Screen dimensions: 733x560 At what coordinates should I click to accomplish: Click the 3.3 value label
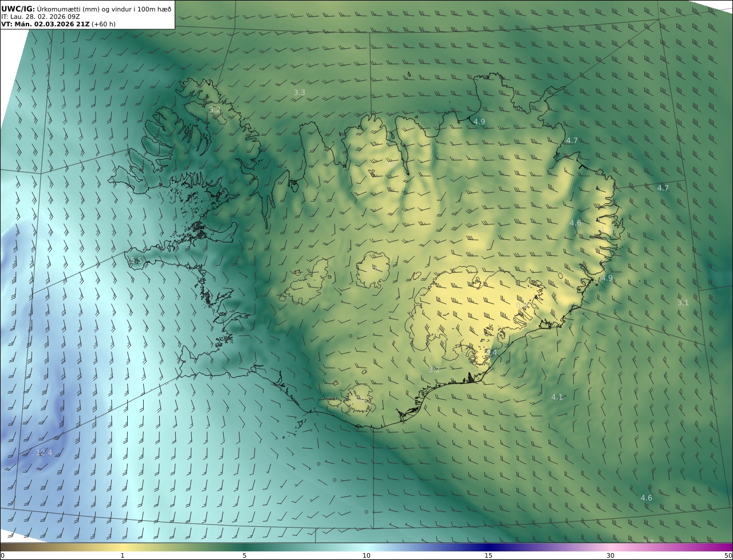point(299,92)
